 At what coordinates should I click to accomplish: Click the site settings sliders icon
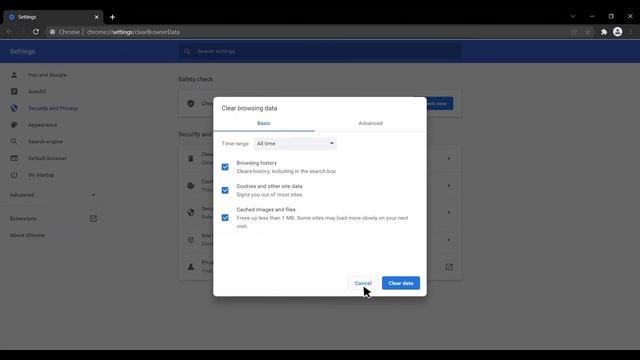[x=191, y=240]
